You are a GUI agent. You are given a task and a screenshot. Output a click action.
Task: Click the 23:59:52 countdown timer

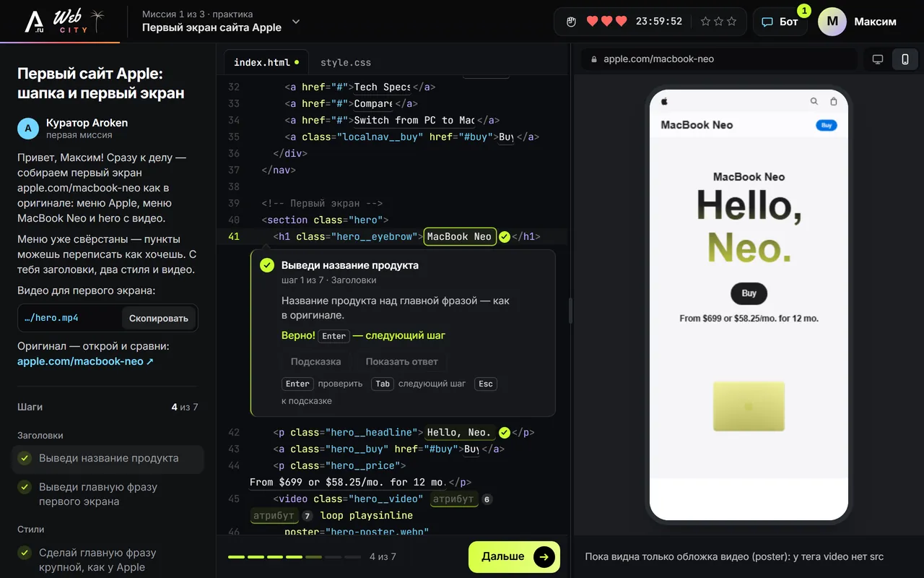(658, 22)
